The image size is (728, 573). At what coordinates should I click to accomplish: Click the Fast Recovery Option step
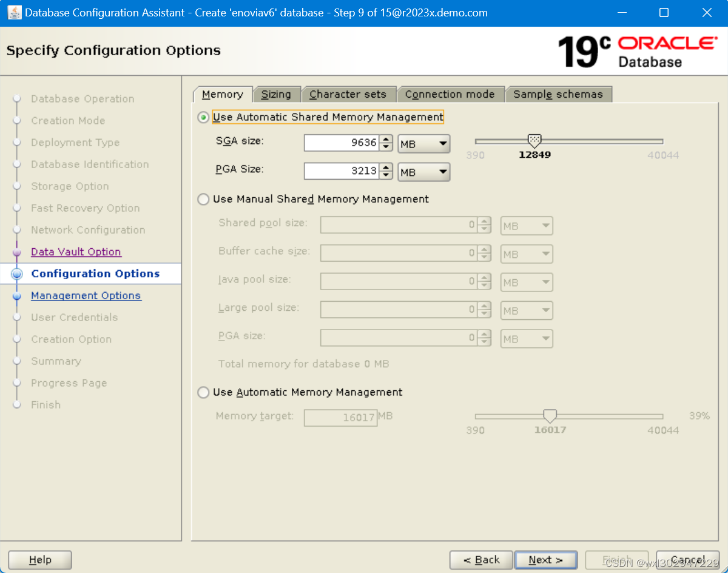click(86, 208)
